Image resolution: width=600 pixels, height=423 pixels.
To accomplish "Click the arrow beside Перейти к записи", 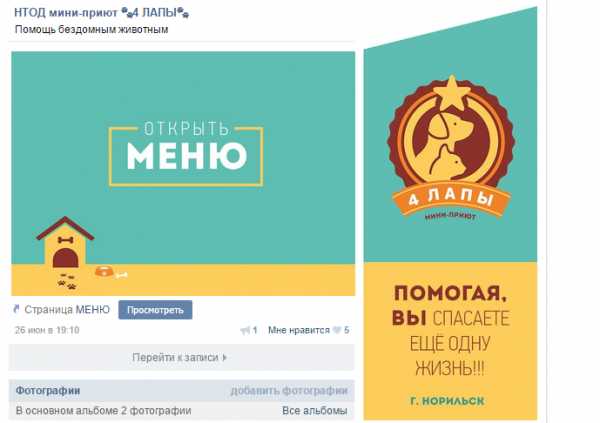I will (225, 358).
